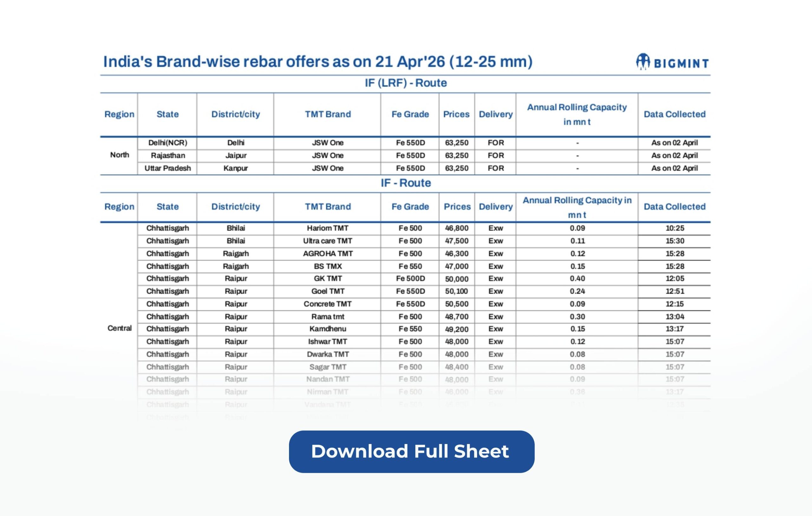
Task: Click the report title heading text
Action: [317, 62]
